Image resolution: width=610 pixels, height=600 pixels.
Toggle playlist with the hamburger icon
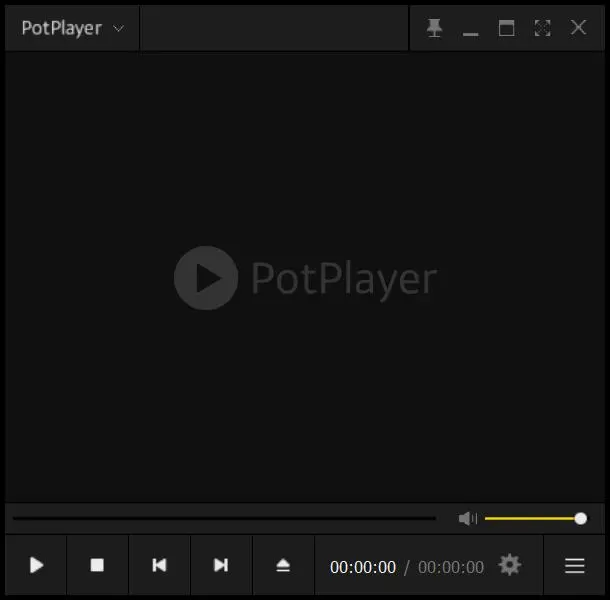coord(574,565)
